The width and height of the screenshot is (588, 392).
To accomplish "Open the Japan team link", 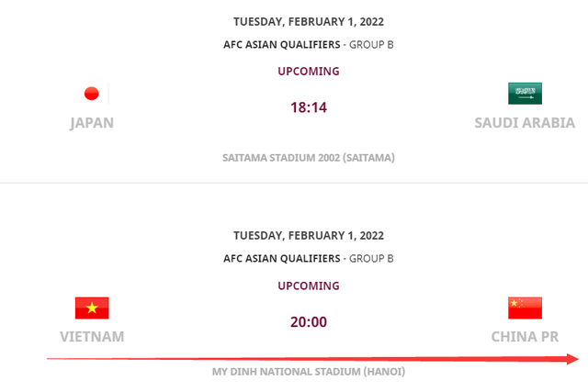I will coord(92,123).
